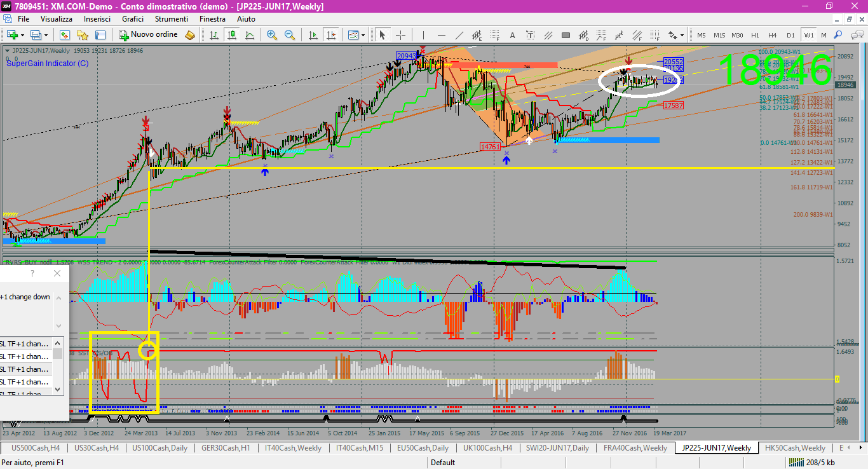Open the templates icon

352,35
